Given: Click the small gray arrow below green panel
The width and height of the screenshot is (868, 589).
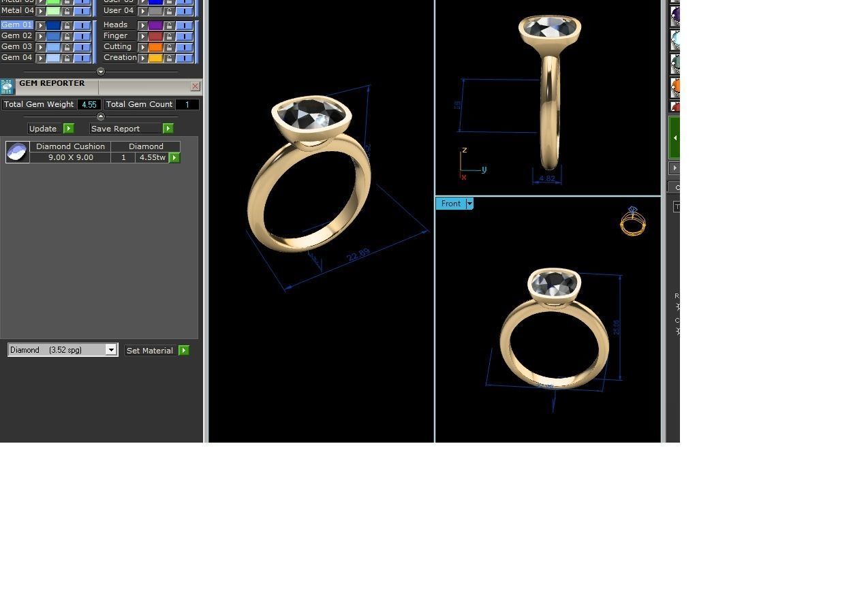Looking at the screenshot, I should point(675,168).
